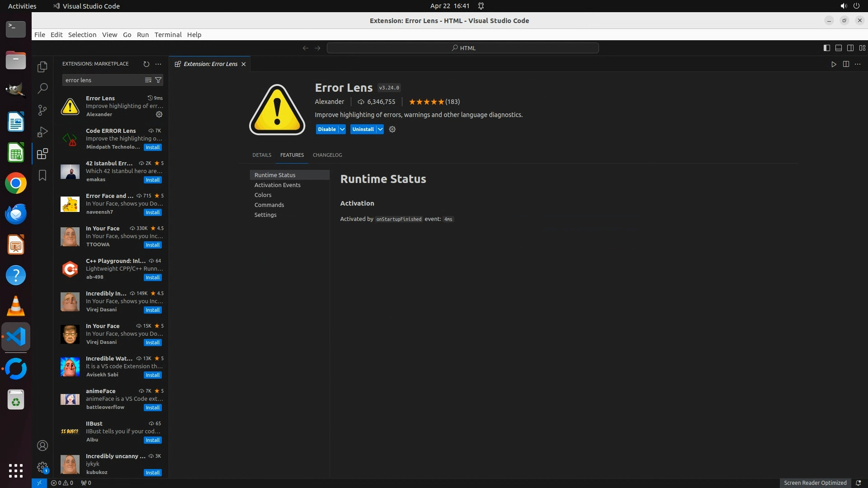Toggle the secondary side bar layout button
The image size is (868, 488).
pos(850,48)
